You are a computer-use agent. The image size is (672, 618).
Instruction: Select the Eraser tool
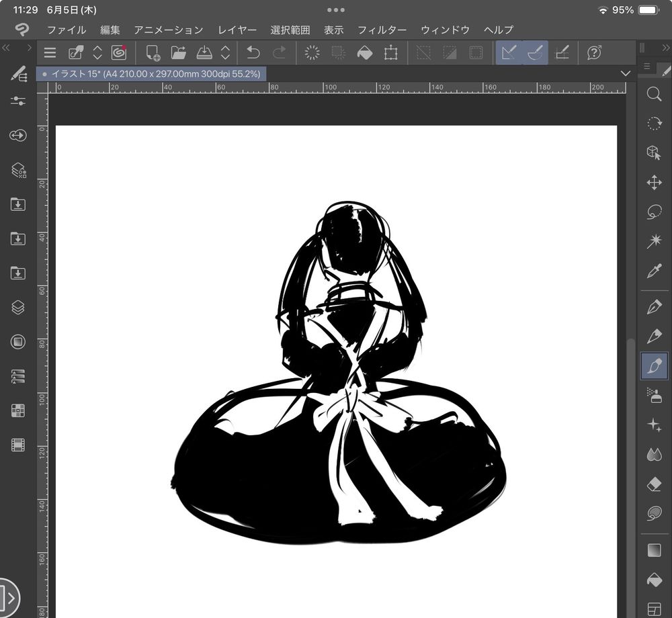(x=654, y=484)
